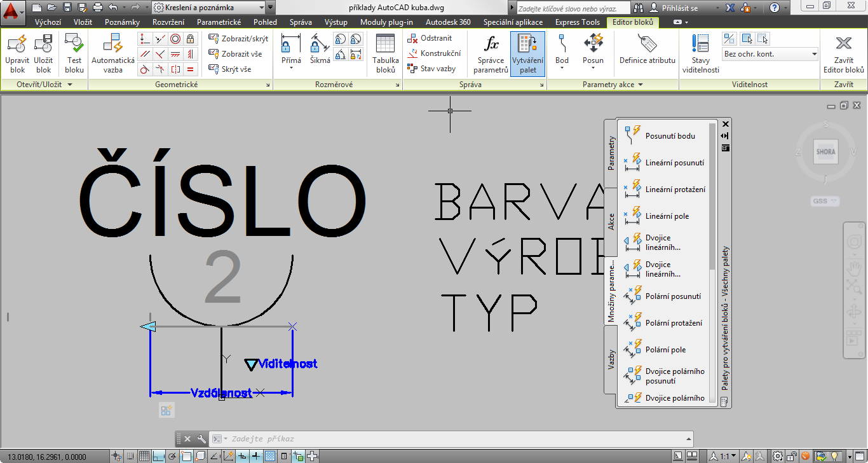Open the Akce tab in palette

(x=611, y=222)
